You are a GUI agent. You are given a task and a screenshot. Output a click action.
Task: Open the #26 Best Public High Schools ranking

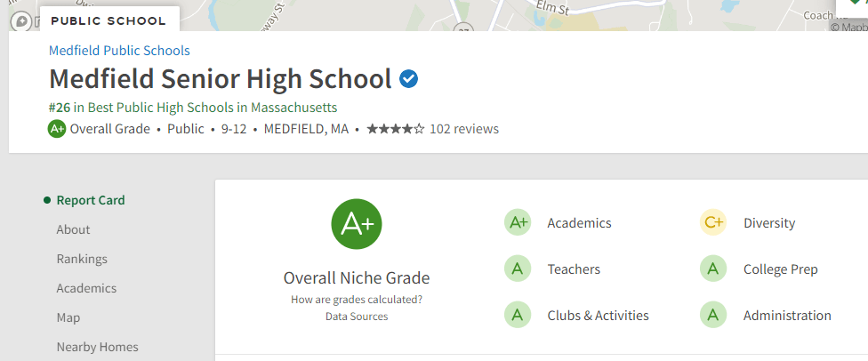coord(193,108)
